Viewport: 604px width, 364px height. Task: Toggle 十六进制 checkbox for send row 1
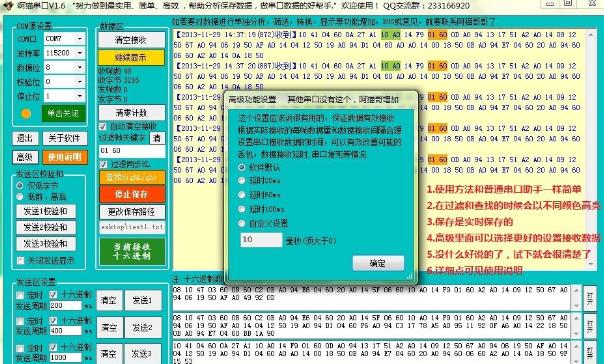(x=53, y=295)
